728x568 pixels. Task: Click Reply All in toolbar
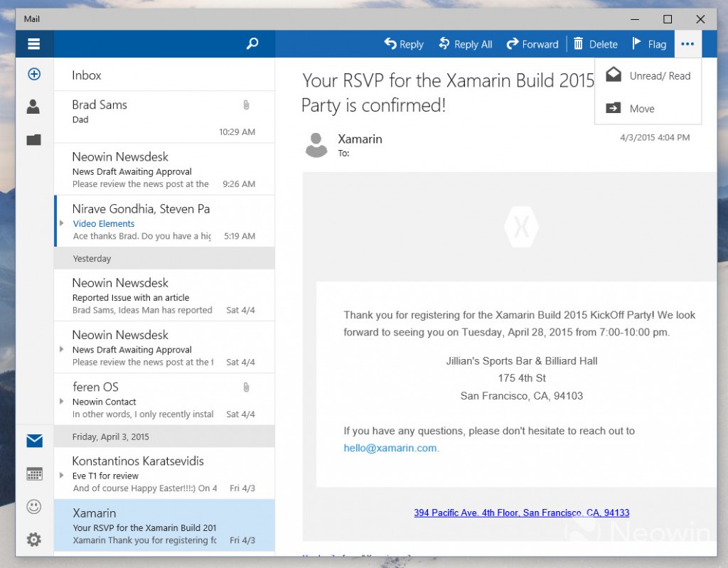tap(465, 44)
